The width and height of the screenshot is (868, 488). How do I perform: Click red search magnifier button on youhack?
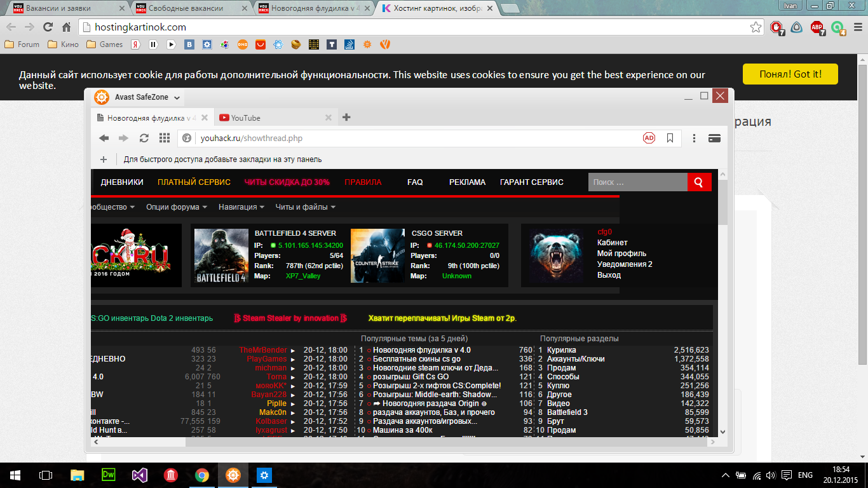point(699,182)
